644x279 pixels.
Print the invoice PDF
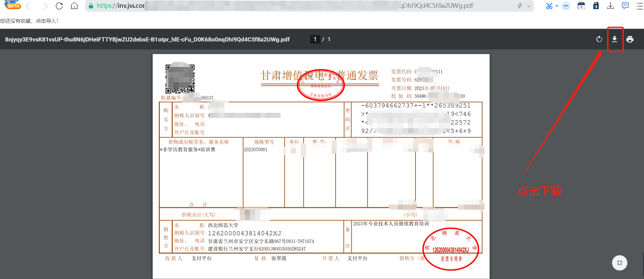pos(630,39)
